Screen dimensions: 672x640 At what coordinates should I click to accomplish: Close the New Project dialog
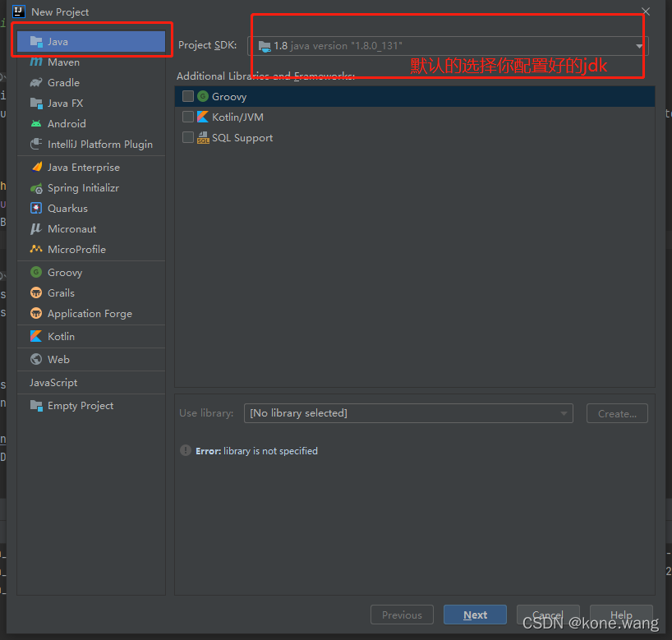[646, 12]
